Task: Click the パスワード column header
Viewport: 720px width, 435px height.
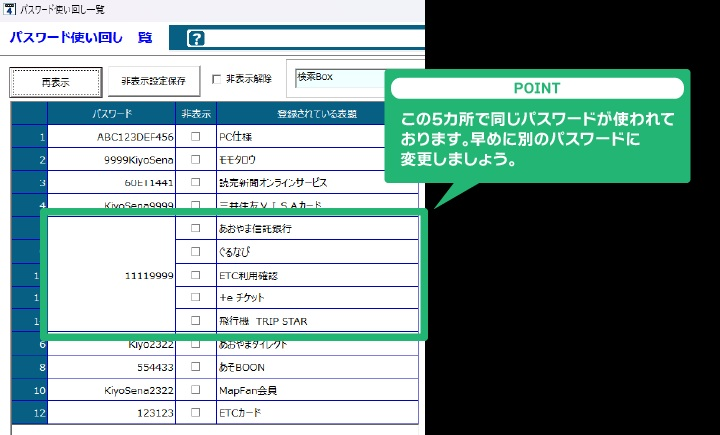Action: [112, 113]
